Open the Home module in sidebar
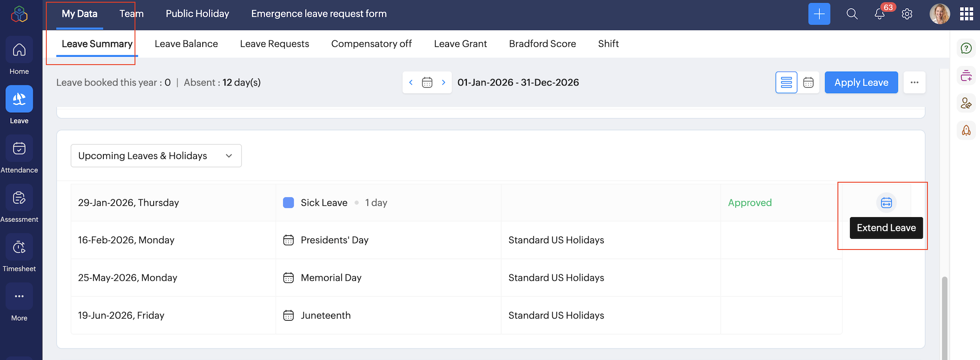 click(19, 50)
